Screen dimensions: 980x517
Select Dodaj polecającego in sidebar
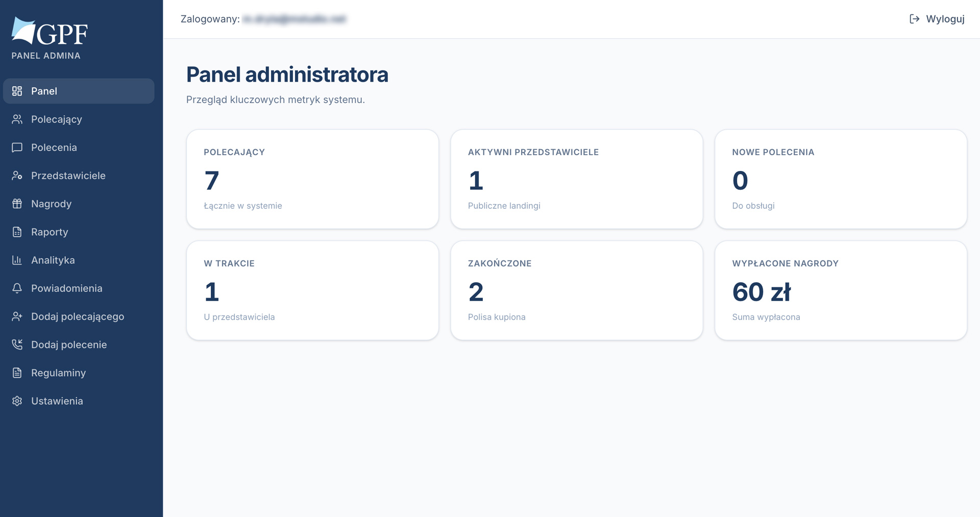(79, 316)
